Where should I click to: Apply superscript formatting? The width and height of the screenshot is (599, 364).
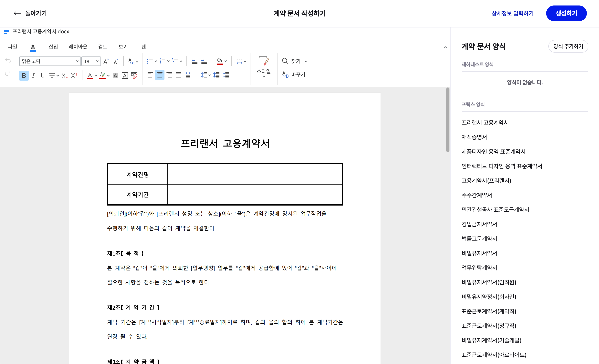pyautogui.click(x=74, y=76)
